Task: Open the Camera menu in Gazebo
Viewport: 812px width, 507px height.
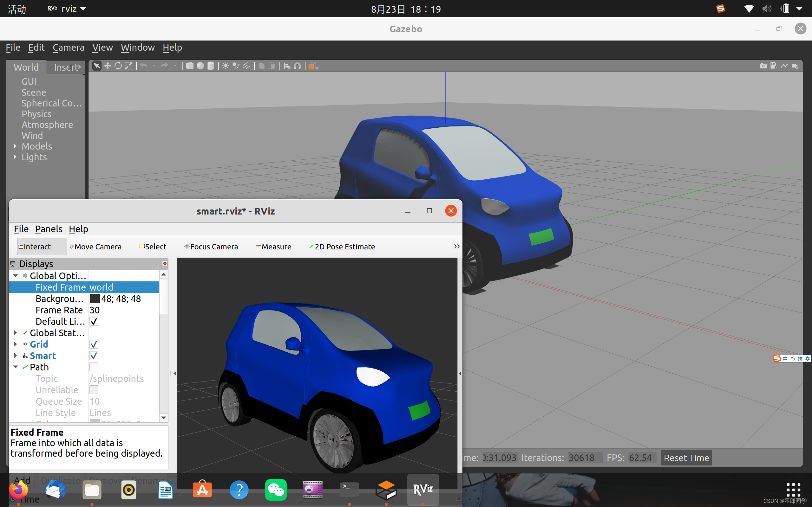Action: [68, 48]
